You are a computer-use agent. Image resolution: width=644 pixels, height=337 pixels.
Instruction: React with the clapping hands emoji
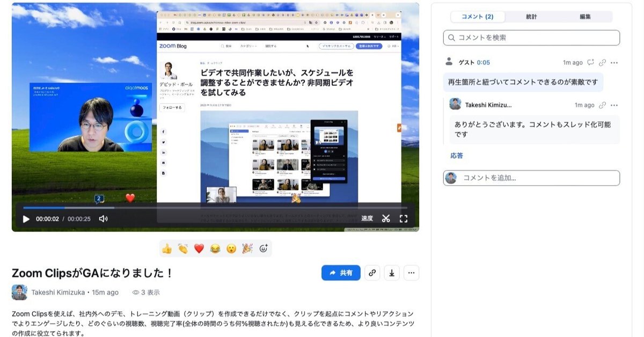click(x=183, y=248)
